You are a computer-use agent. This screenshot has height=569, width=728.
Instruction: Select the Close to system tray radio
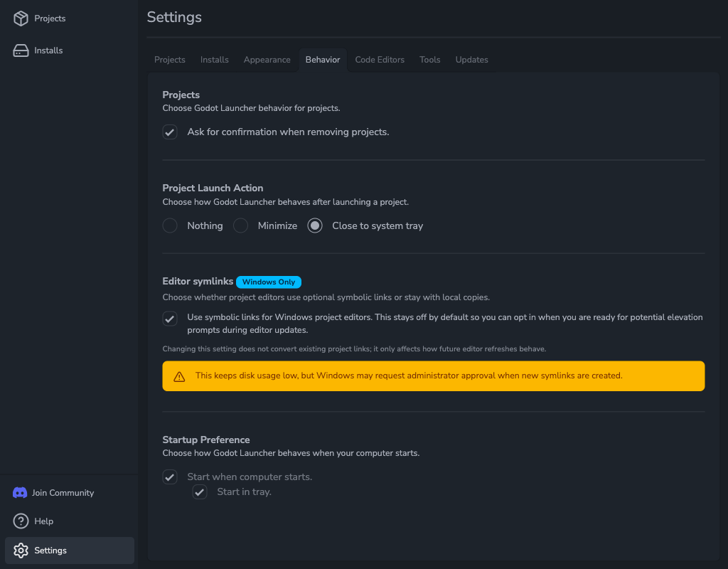click(x=315, y=225)
